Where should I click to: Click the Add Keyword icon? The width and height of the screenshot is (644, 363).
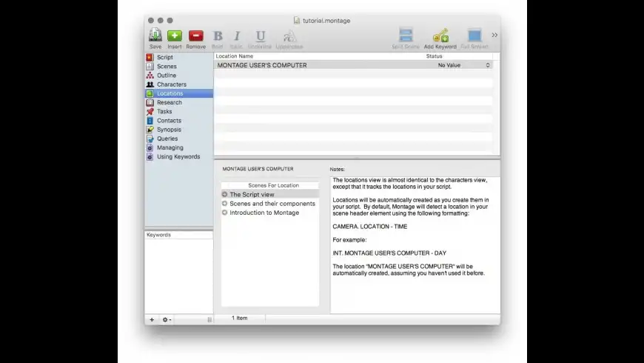[x=440, y=36]
